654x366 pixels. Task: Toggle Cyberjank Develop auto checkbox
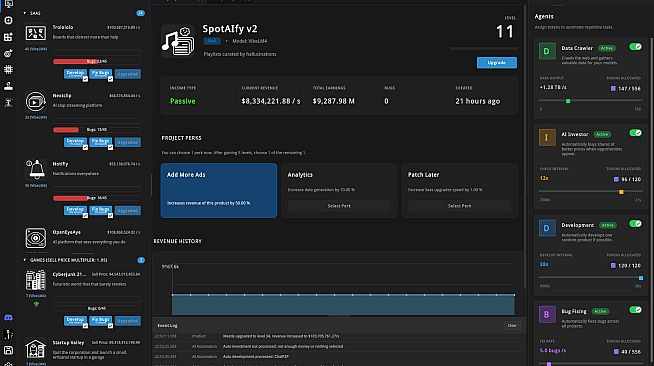point(85,326)
